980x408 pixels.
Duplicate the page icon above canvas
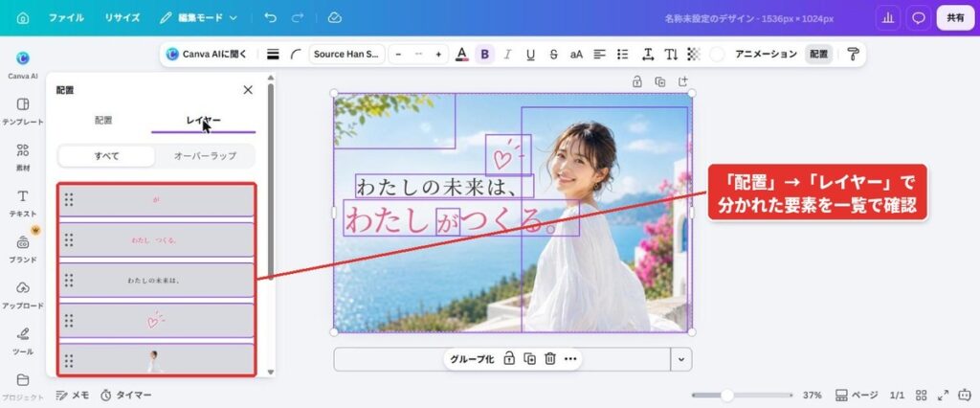point(660,81)
